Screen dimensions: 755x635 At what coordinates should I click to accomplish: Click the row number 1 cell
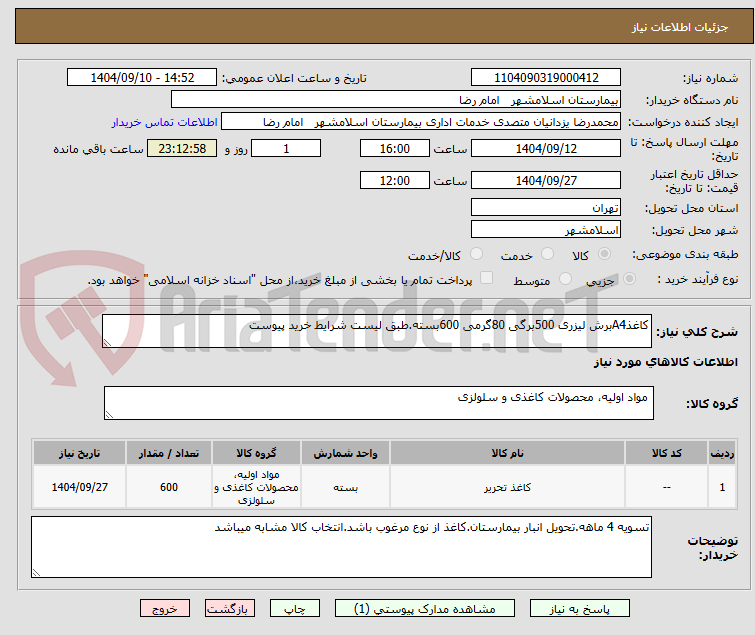click(x=722, y=487)
